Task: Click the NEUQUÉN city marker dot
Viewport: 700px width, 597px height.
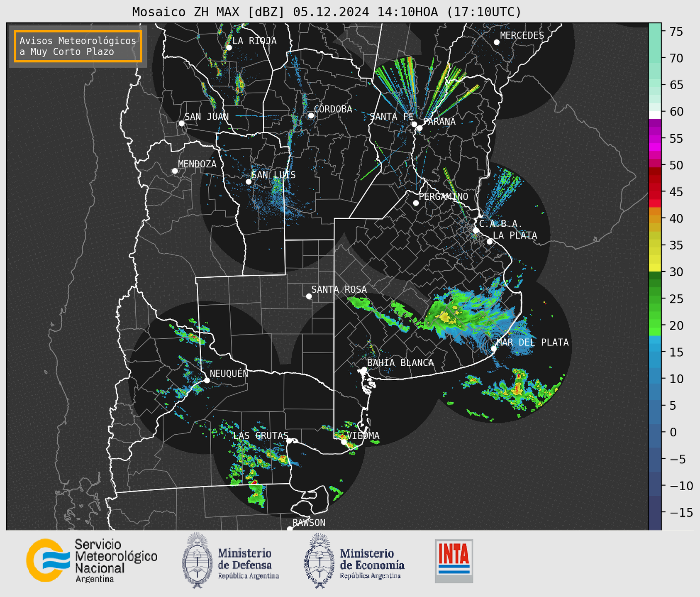Action: 207,380
